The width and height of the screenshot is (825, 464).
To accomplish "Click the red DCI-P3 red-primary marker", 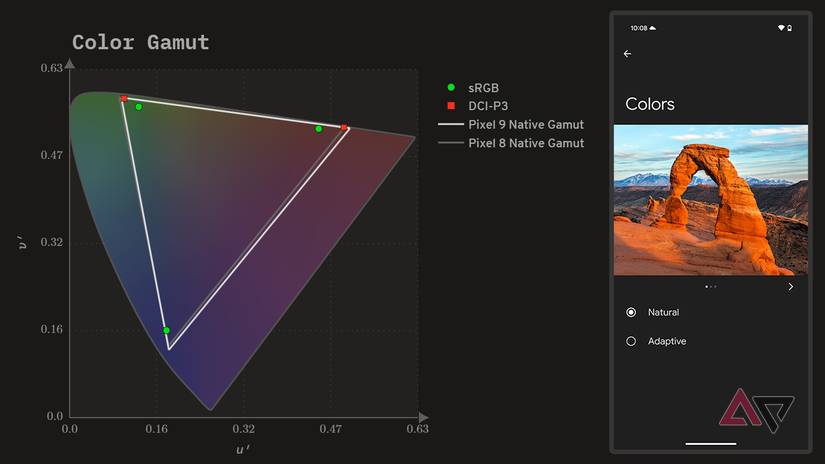I will coord(344,127).
